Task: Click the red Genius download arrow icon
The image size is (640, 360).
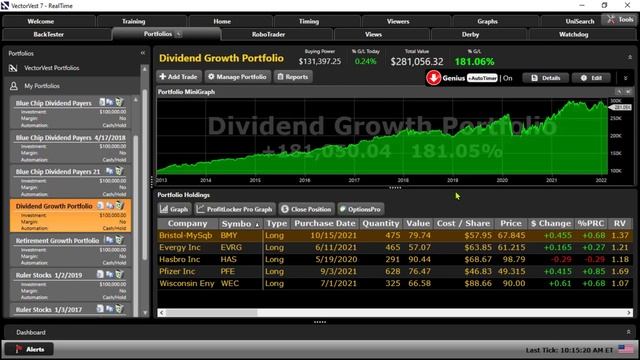Action: [x=433, y=78]
